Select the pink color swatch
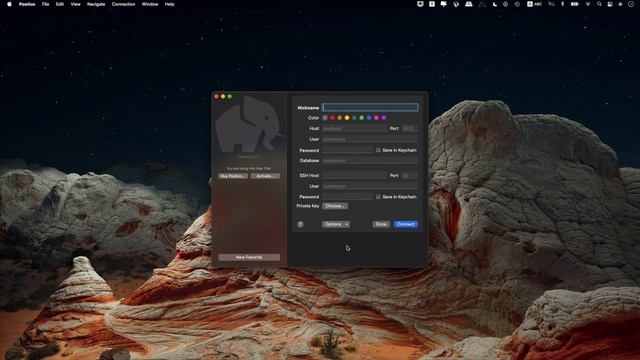This screenshot has height=360, width=640. pyautogui.click(x=376, y=118)
